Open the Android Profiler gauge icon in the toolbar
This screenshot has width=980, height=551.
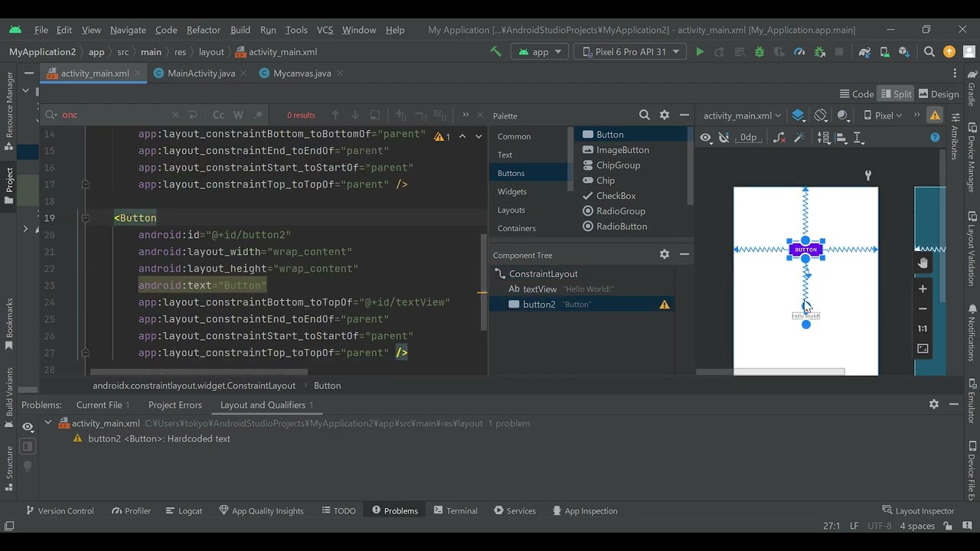tap(799, 52)
